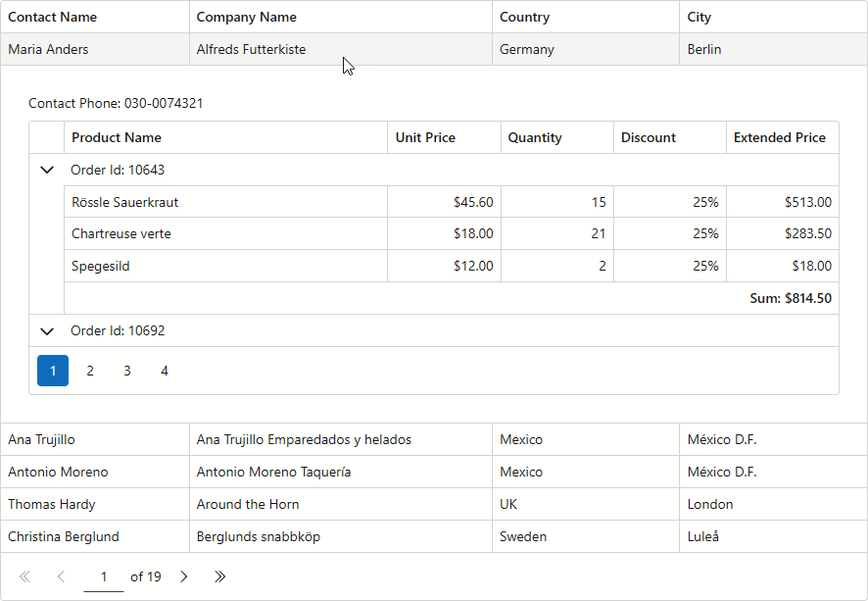
Task: Sort by Company Name column header
Action: pyautogui.click(x=341, y=18)
